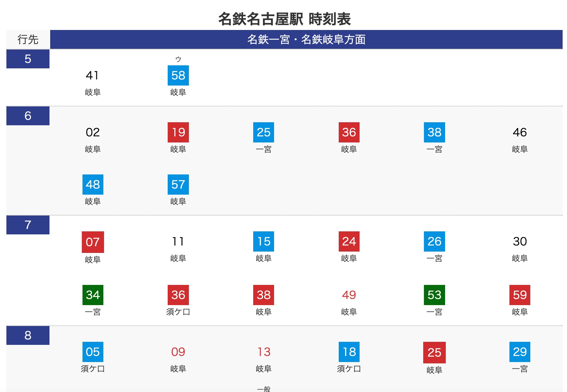Click the 名鉄一宮・名鉄岐阜方面 direction header
Viewport: 567px width, 392px height.
coord(306,39)
